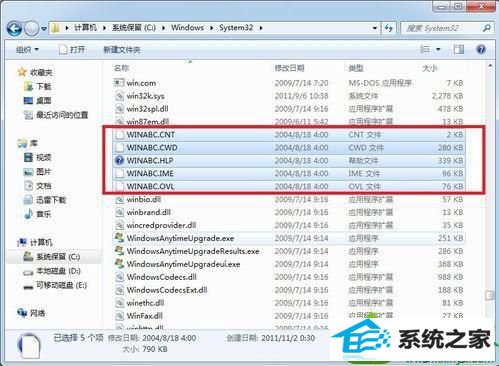Sort by 名称 column header
This screenshot has height=366, width=499.
121,68
